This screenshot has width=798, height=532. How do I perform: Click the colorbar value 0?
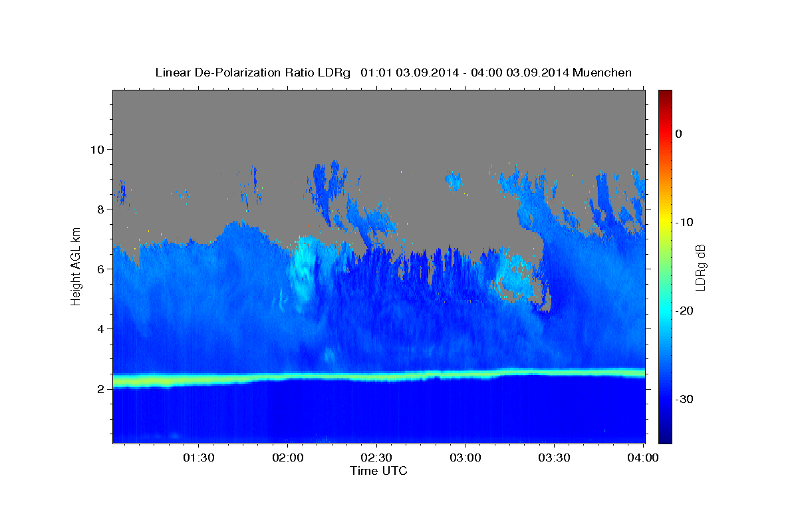[x=678, y=134]
